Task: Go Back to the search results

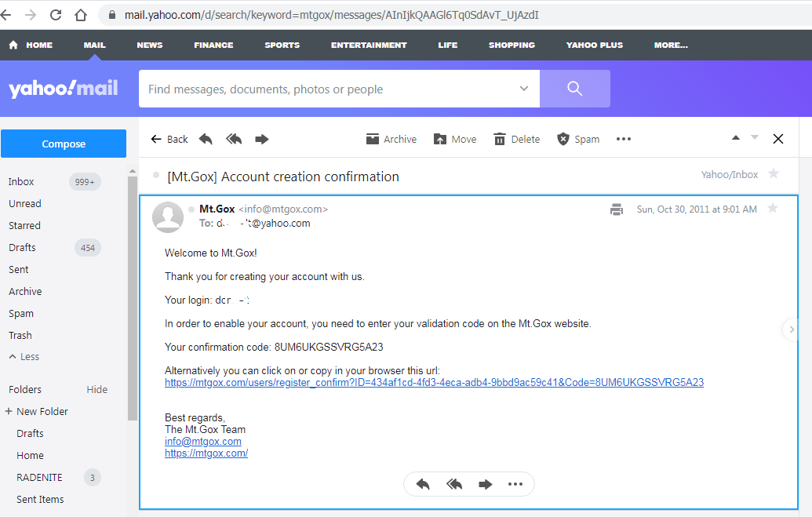Action: coord(169,139)
